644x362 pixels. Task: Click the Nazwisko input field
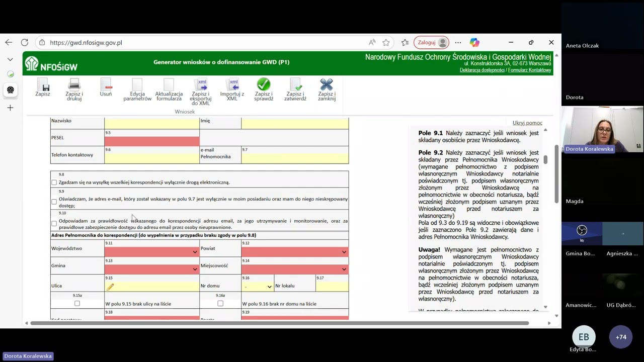click(x=152, y=124)
